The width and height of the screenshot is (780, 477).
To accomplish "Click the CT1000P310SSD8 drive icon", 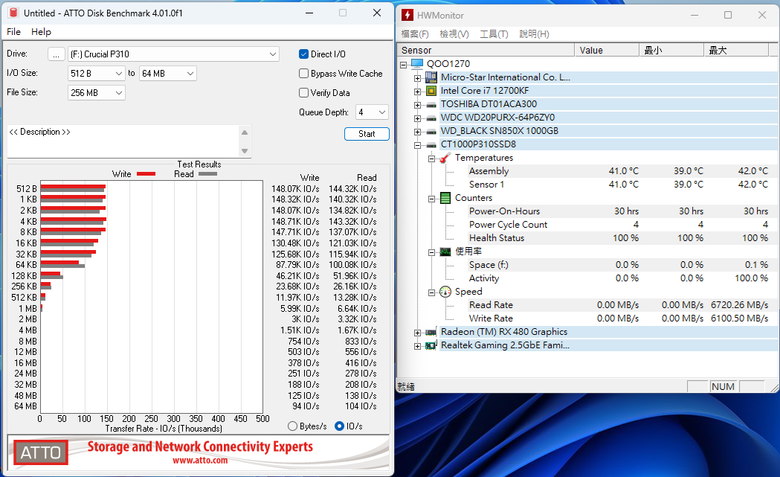I will 431,145.
